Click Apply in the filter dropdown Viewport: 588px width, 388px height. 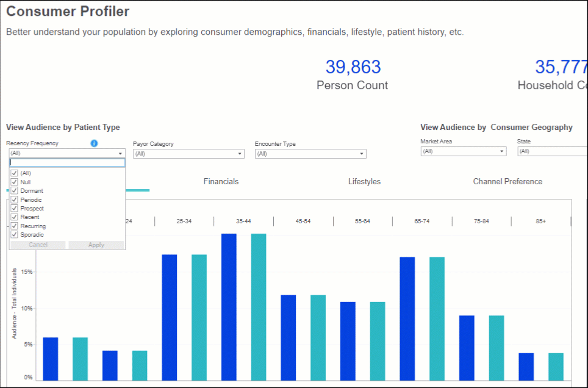pos(96,245)
